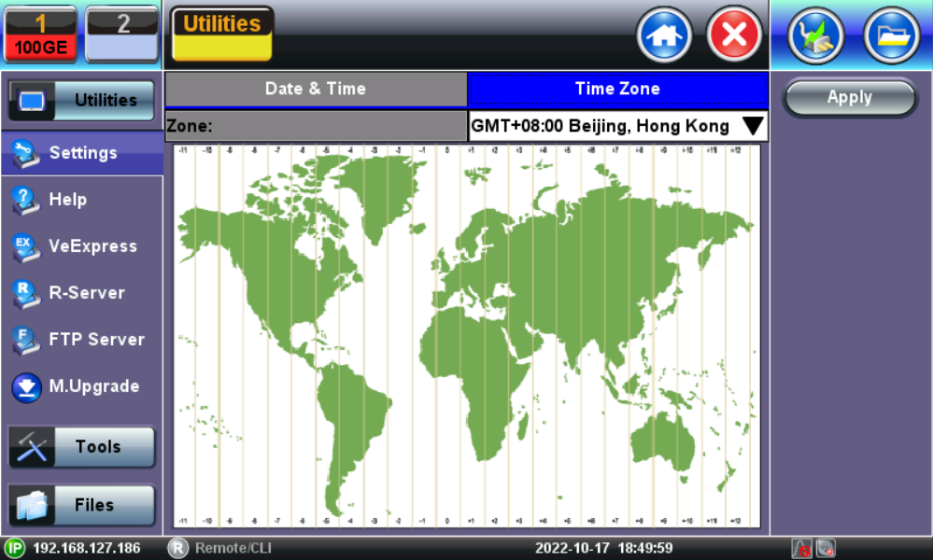Open FTP Server settings

pos(81,340)
